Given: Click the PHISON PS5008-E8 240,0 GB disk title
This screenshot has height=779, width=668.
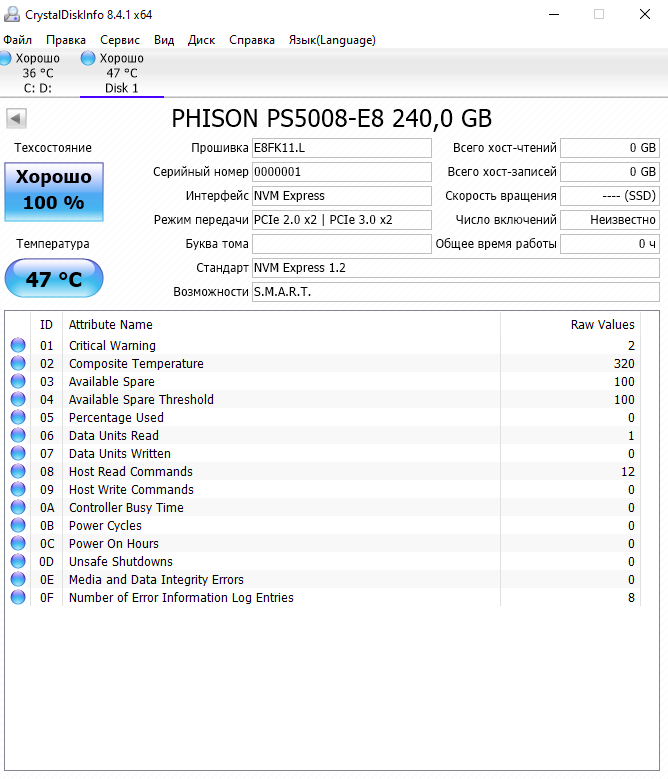Looking at the screenshot, I should 332,118.
